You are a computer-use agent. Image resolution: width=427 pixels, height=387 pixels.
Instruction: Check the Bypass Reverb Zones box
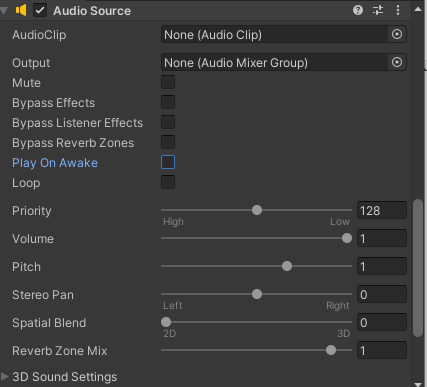[x=168, y=142]
